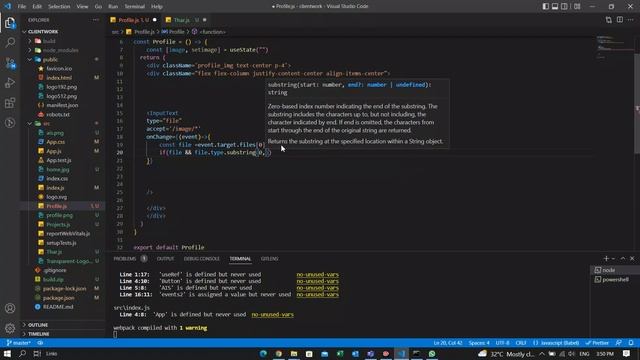Switch to the DEBUG CONSOLE tab
This screenshot has height=360, width=640.
pyautogui.click(x=202, y=259)
